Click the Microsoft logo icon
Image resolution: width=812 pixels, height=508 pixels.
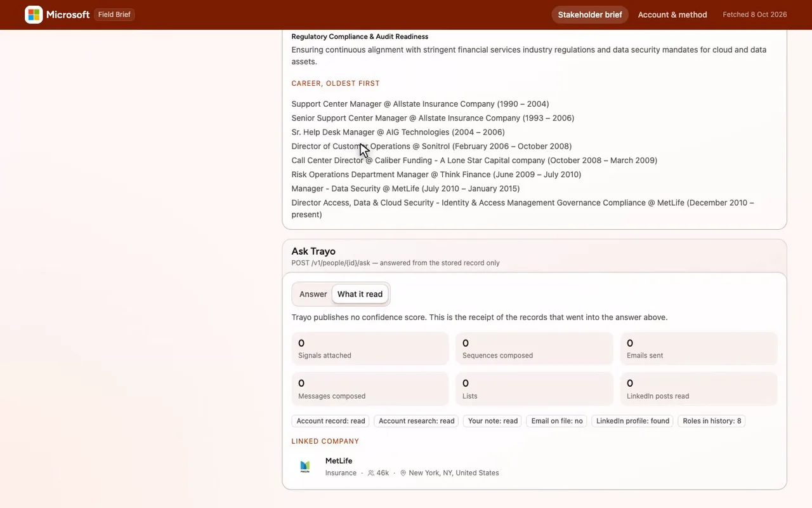(34, 15)
